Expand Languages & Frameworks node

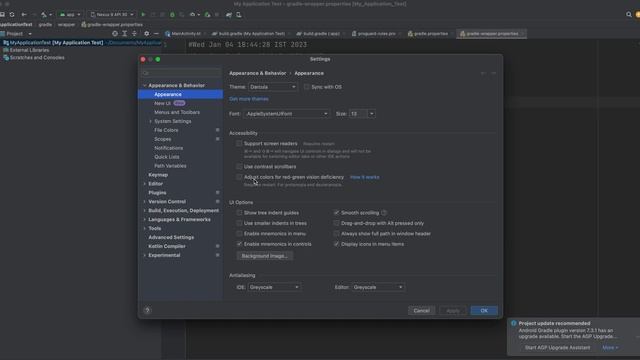tap(144, 220)
